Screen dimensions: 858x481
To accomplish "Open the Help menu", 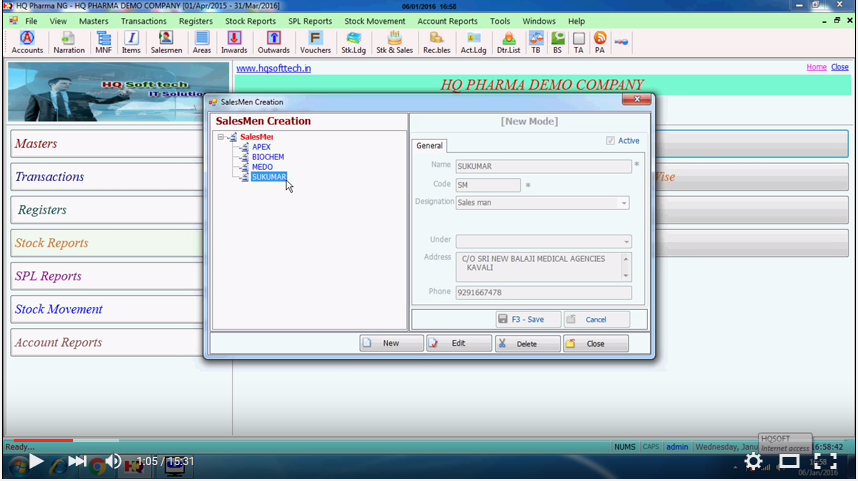I will [x=576, y=21].
